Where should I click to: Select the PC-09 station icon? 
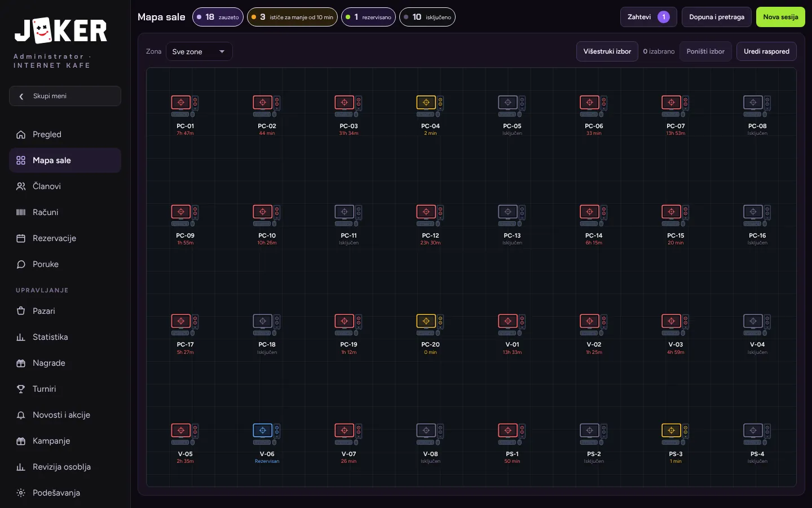point(185,216)
